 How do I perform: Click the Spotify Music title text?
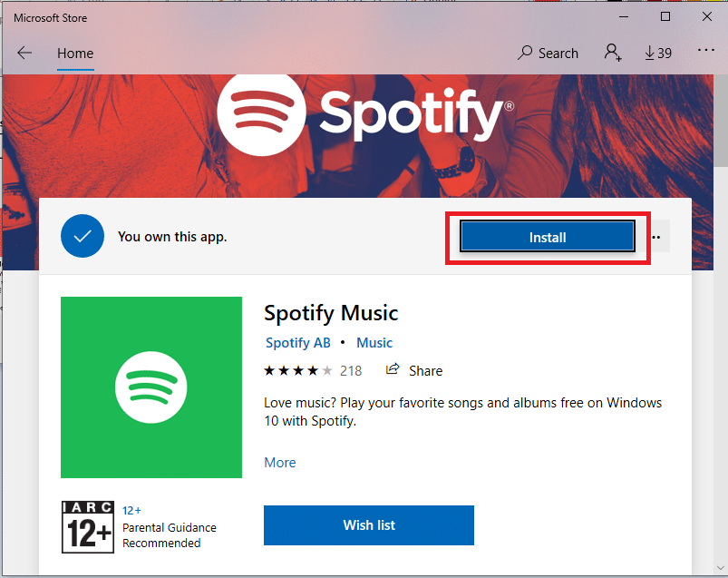[x=331, y=314]
